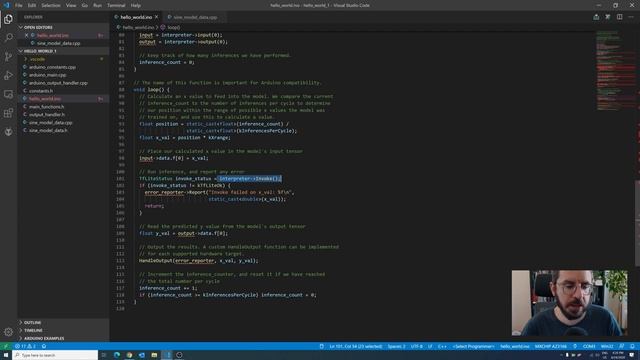Image resolution: width=640 pixels, height=360 pixels.
Task: Open the Select Programmer picker in status bar
Action: coord(473,346)
